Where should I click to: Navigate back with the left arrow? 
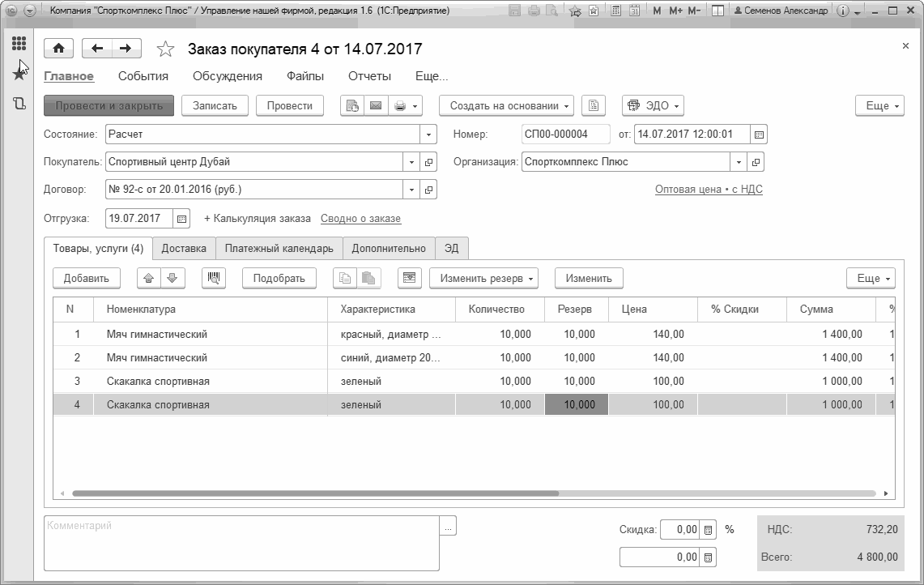click(97, 49)
